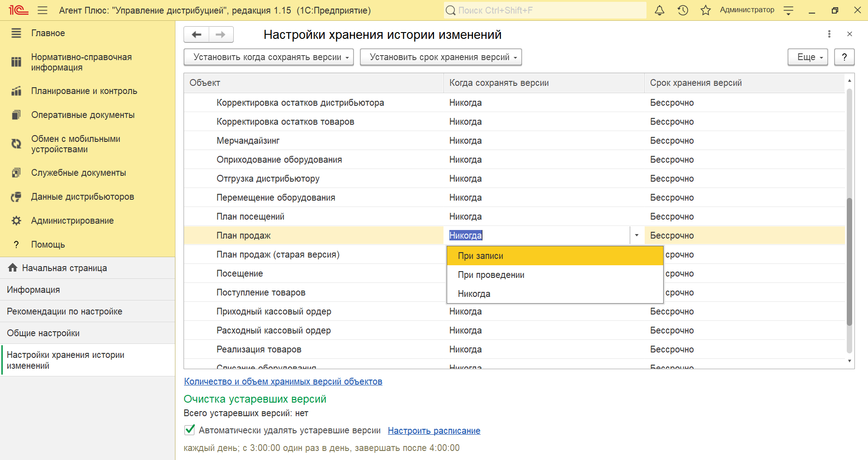The image size is (868, 460).
Task: Close the settings form with small X
Action: 849,34
